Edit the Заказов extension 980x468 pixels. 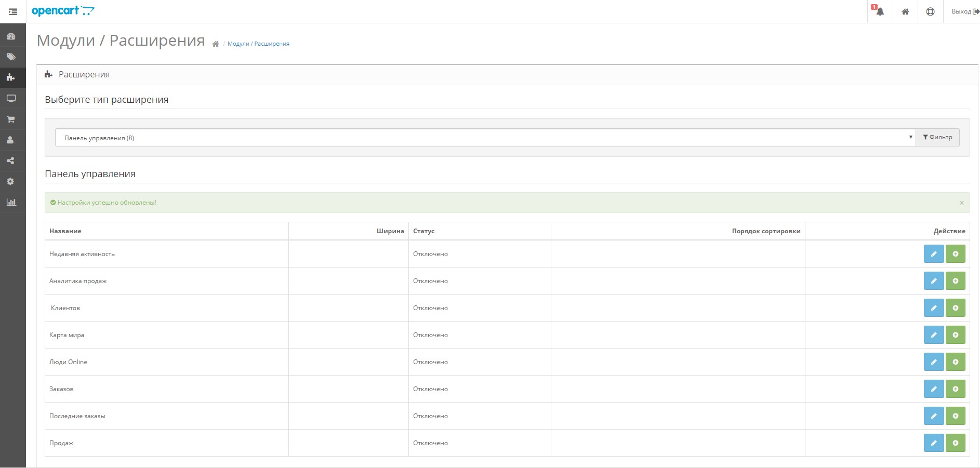933,389
